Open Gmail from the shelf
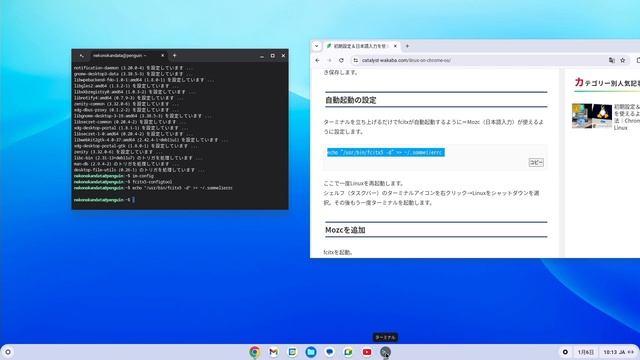The width and height of the screenshot is (640, 360). point(273,352)
